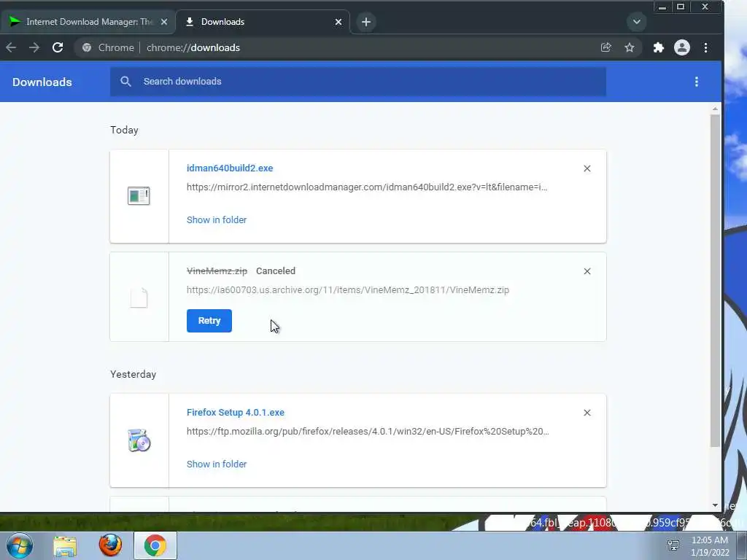Open Firefox Setup 4.0.1.exe file link

pyautogui.click(x=236, y=413)
